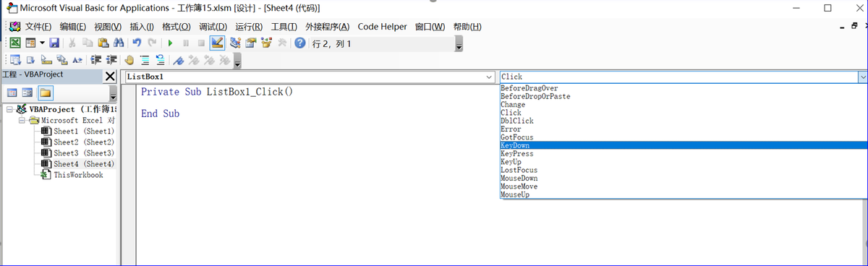
Task: Close the Click procedure dropdown arrow
Action: tap(862, 77)
